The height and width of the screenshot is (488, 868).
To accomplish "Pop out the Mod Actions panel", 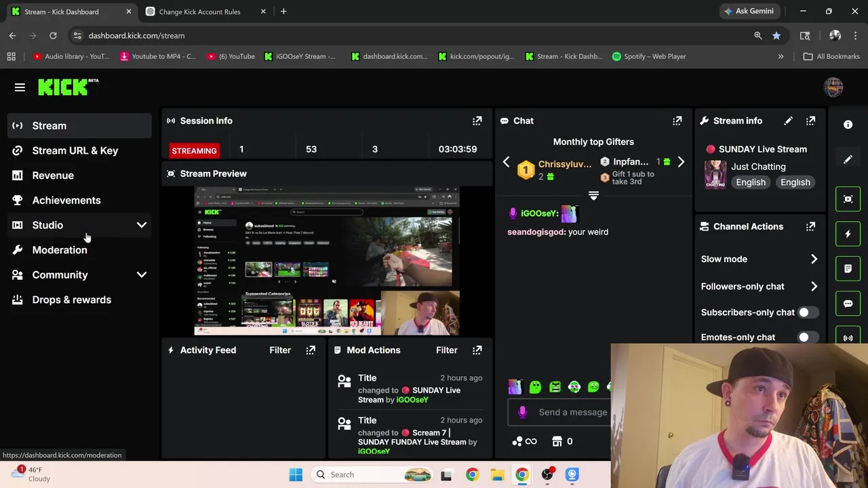I will point(477,350).
